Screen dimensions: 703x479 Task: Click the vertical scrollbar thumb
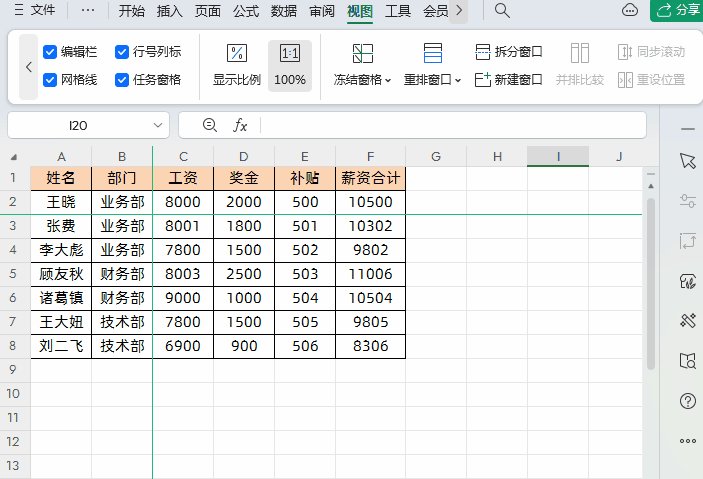tap(651, 283)
